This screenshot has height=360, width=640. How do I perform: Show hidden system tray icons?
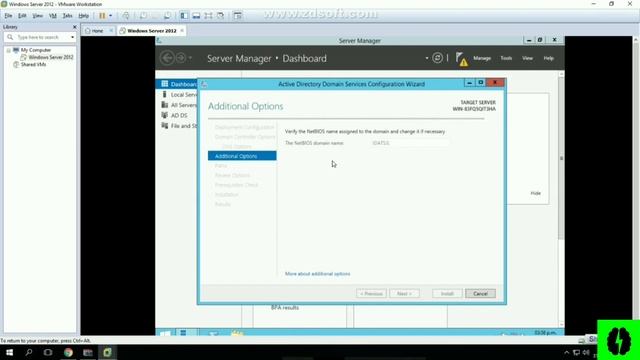point(567,353)
